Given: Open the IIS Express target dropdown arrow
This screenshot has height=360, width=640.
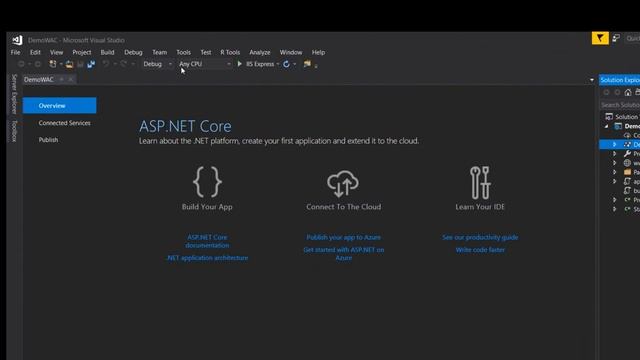Looking at the screenshot, I should (278, 64).
